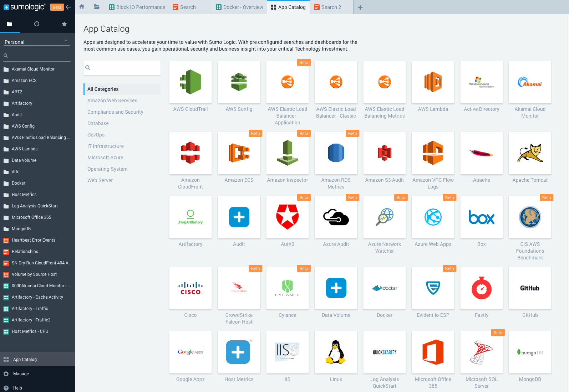This screenshot has width=569, height=392.
Task: Open the Akamai Cloud Monitor app icon
Action: click(530, 82)
